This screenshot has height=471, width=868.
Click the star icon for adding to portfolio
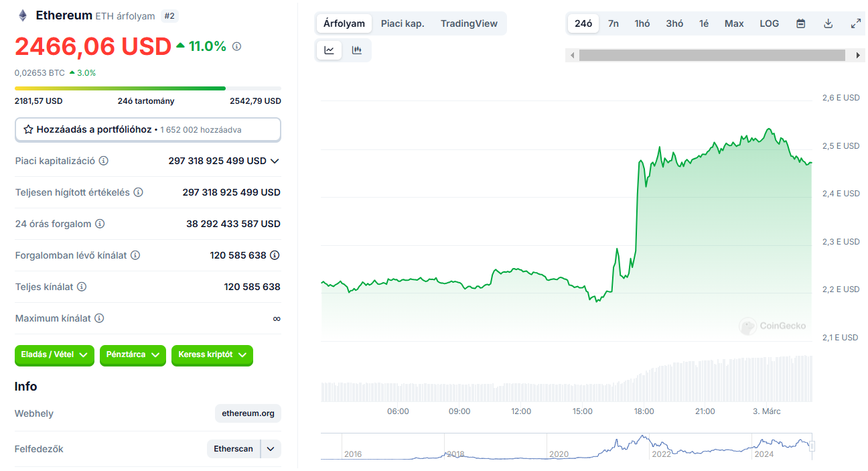coord(28,129)
